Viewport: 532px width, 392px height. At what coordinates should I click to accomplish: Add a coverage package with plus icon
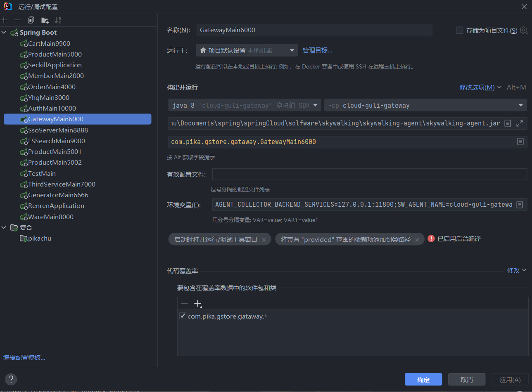[x=197, y=303]
